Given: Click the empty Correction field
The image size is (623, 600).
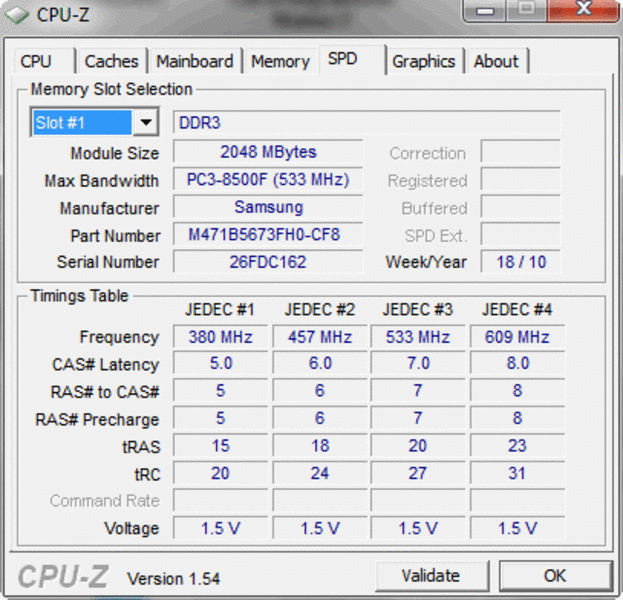Looking at the screenshot, I should pyautogui.click(x=520, y=152).
